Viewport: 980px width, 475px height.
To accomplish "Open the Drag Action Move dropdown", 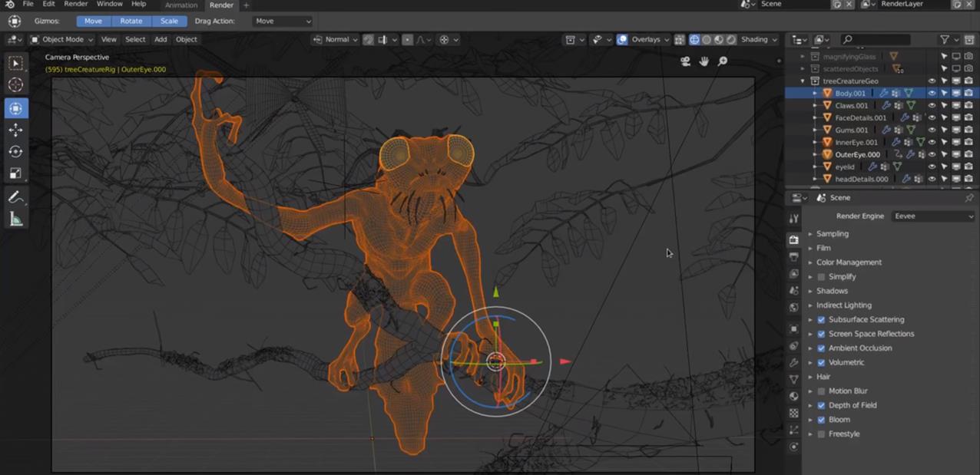I will click(x=283, y=21).
